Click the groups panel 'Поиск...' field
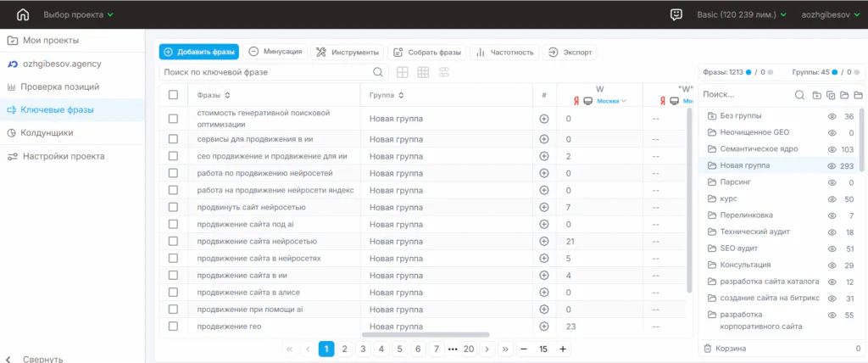Image resolution: width=868 pixels, height=363 pixels. pyautogui.click(x=745, y=95)
